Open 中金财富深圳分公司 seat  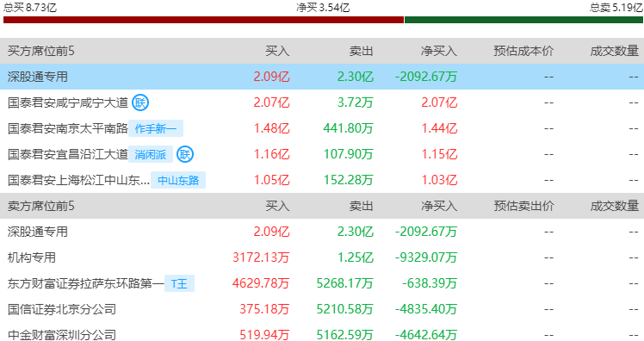[x=62, y=335]
